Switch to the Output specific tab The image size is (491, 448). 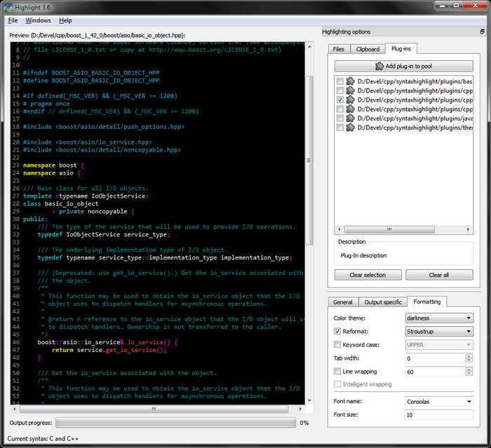point(382,302)
